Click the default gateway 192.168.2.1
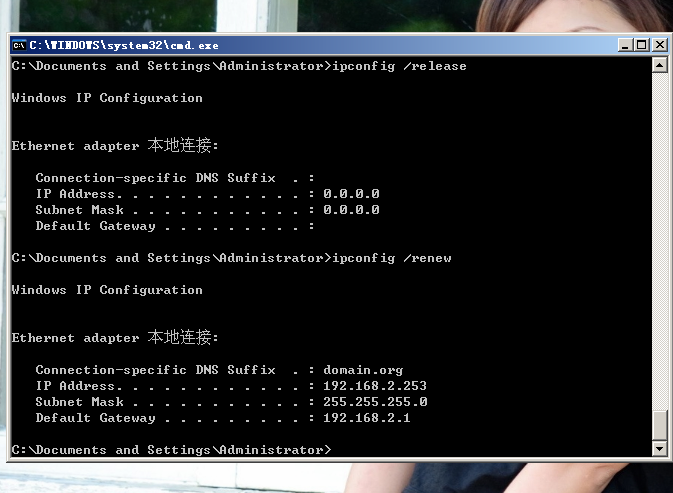 click(x=367, y=418)
